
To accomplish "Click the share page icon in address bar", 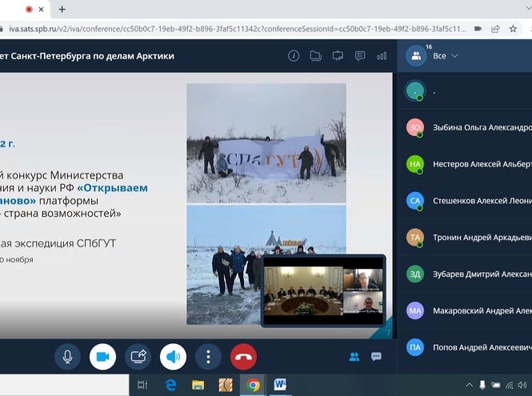I will pos(495,29).
